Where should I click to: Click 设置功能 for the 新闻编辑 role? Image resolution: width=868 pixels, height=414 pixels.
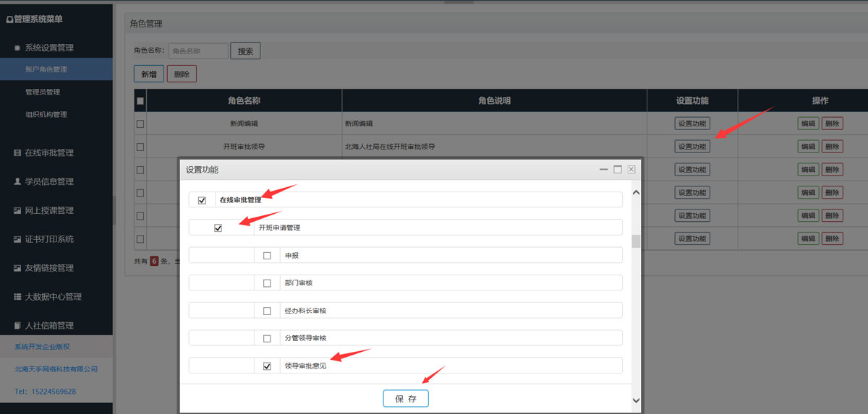692,124
